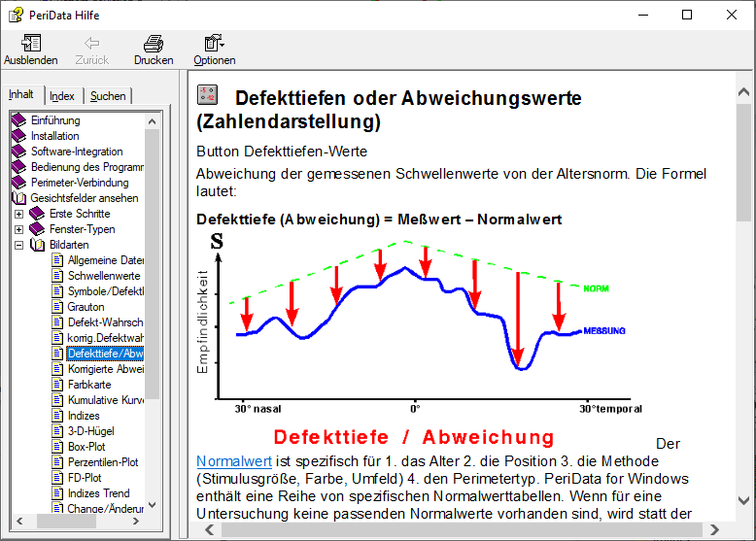Click the Perimeter-Verbindung book icon
The width and height of the screenshot is (756, 541).
point(18,182)
